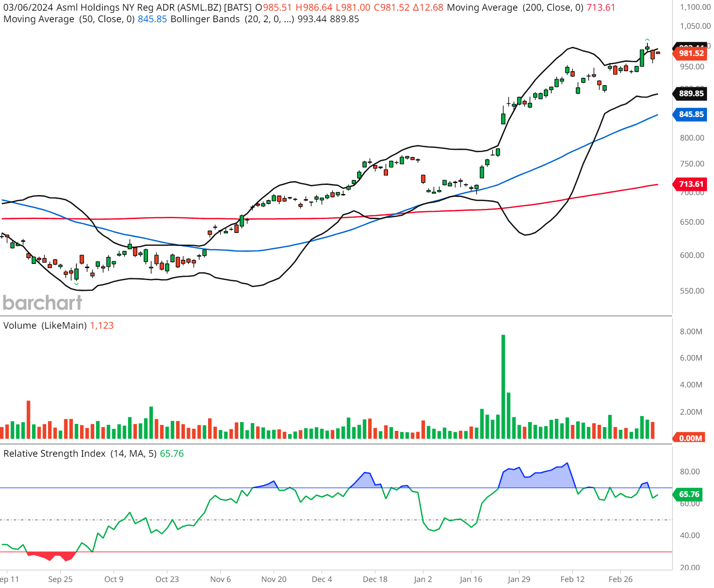Click the red oversold RSI shaded area
The image size is (714, 588).
point(52,555)
